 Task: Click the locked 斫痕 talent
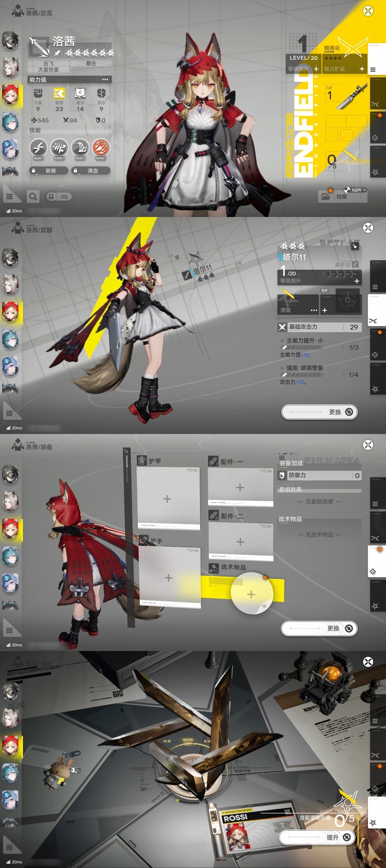[49, 171]
